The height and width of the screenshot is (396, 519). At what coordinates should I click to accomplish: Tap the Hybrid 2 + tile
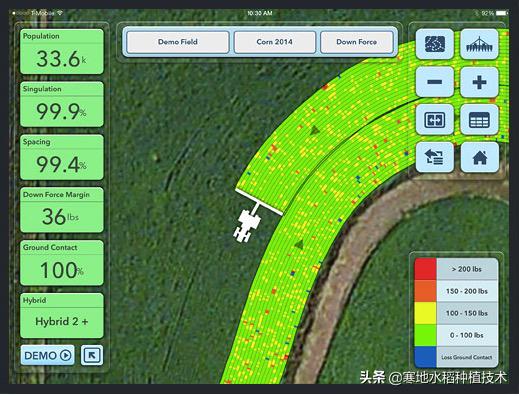tap(62, 316)
